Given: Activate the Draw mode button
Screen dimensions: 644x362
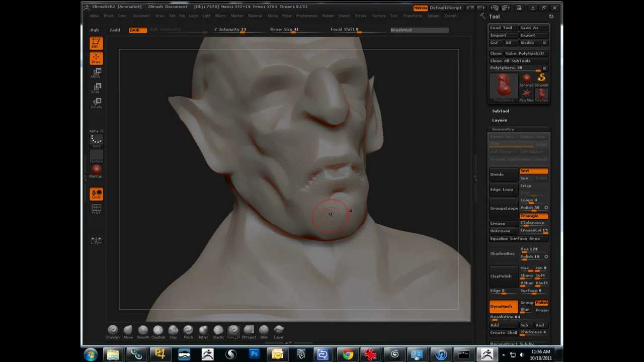Looking at the screenshot, I should [x=96, y=58].
